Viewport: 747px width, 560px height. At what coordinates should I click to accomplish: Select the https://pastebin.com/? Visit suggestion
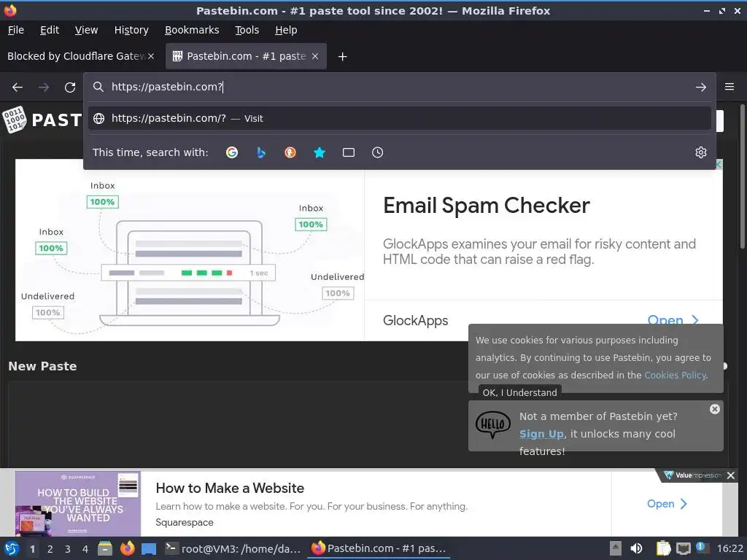point(399,118)
